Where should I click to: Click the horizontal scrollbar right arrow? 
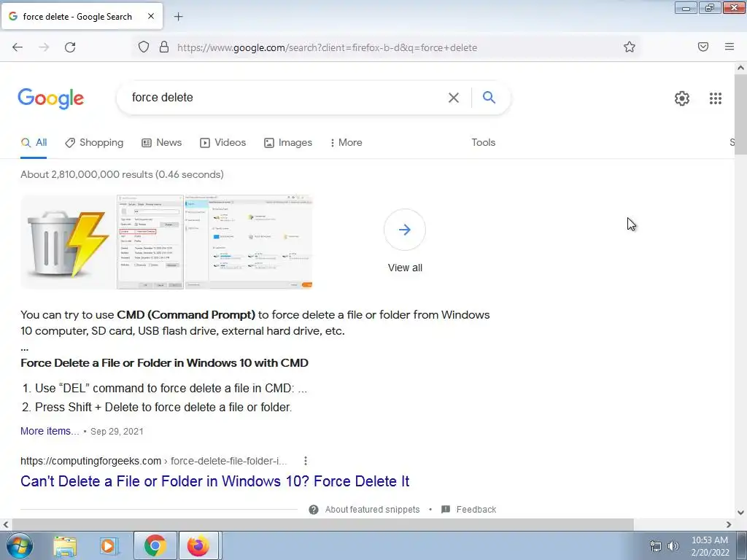729,525
